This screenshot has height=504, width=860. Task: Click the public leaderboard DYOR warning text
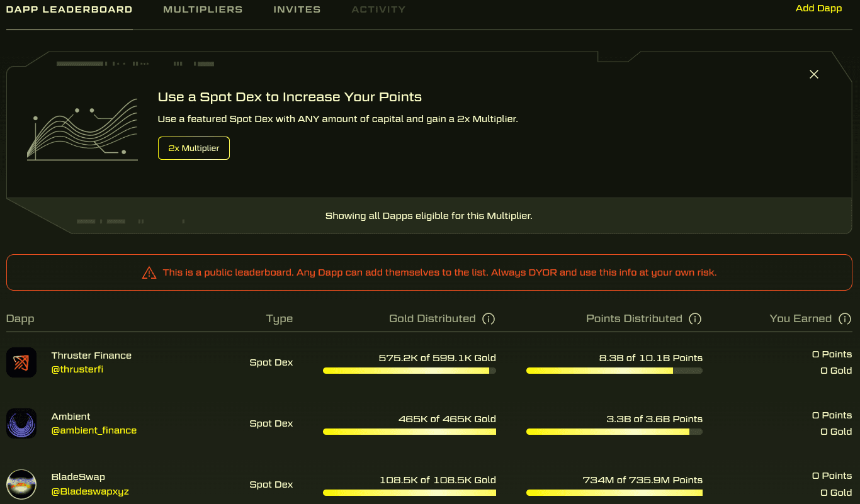pos(439,272)
